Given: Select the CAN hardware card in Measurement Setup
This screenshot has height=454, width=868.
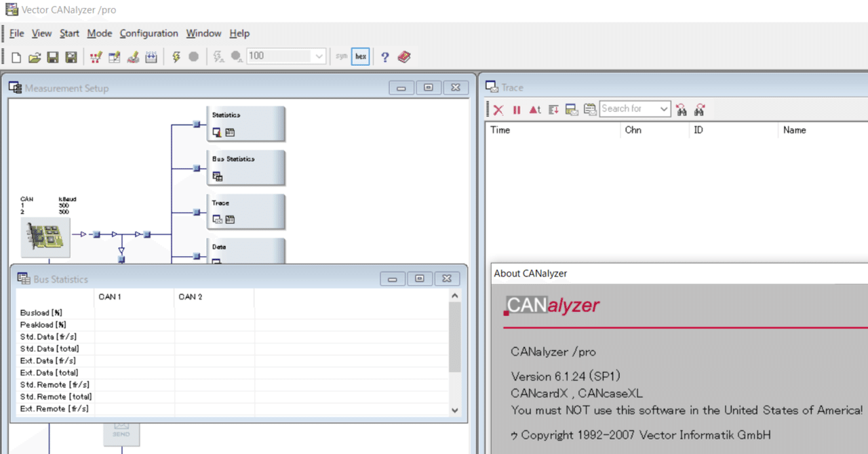Looking at the screenshot, I should (x=45, y=237).
